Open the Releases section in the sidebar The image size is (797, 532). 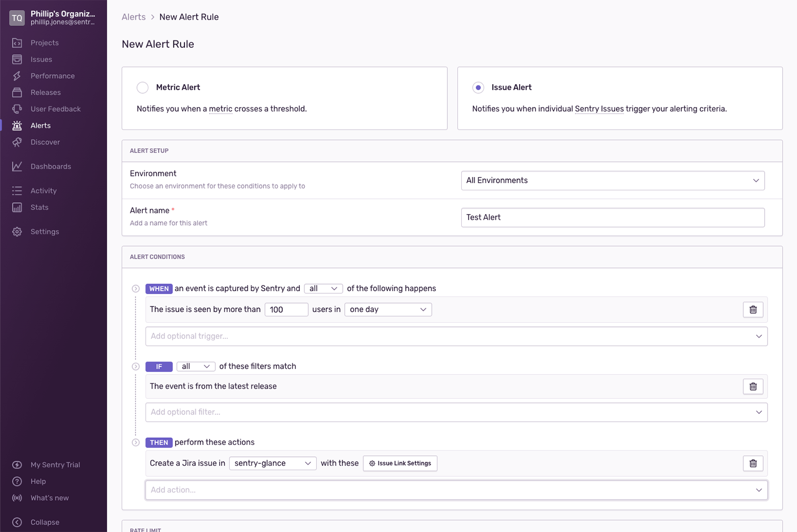pyautogui.click(x=45, y=92)
